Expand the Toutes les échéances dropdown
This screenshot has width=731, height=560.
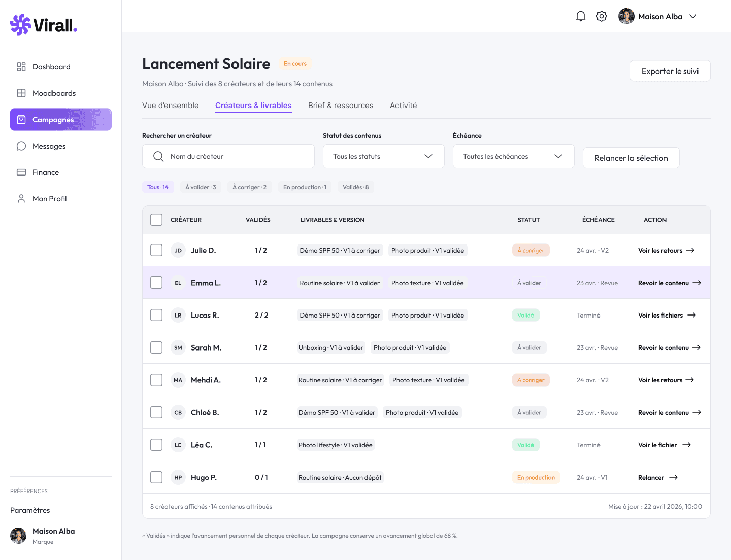point(514,156)
